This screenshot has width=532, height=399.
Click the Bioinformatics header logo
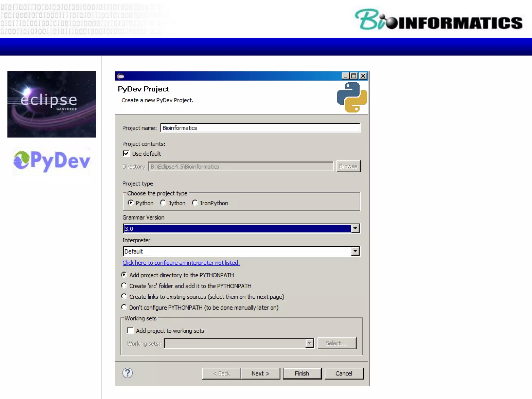[439, 20]
